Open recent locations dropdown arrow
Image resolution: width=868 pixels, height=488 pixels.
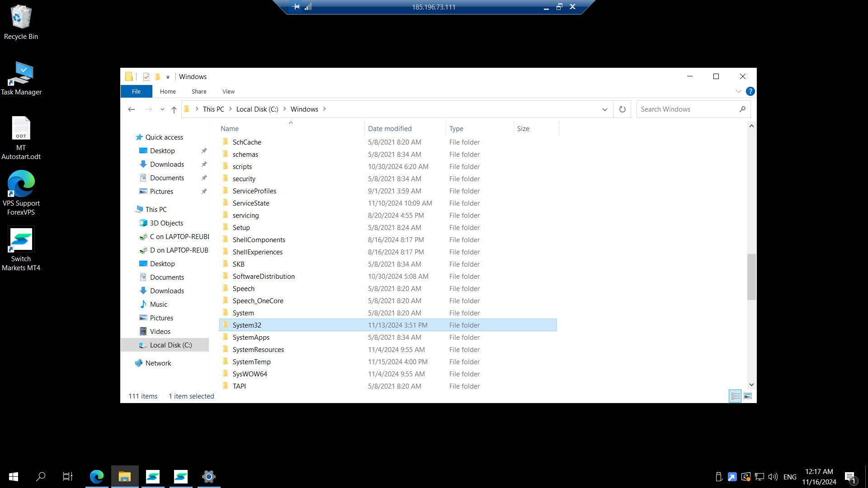(162, 109)
